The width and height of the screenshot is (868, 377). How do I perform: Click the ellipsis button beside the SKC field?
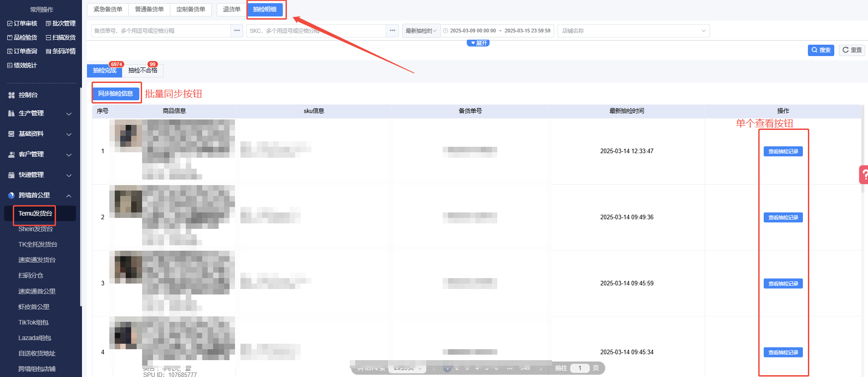[393, 31]
